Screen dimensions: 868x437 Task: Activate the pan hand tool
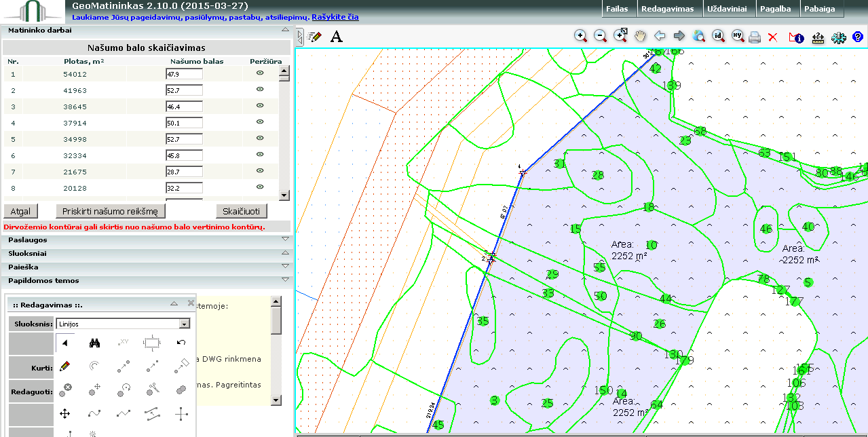coord(640,37)
